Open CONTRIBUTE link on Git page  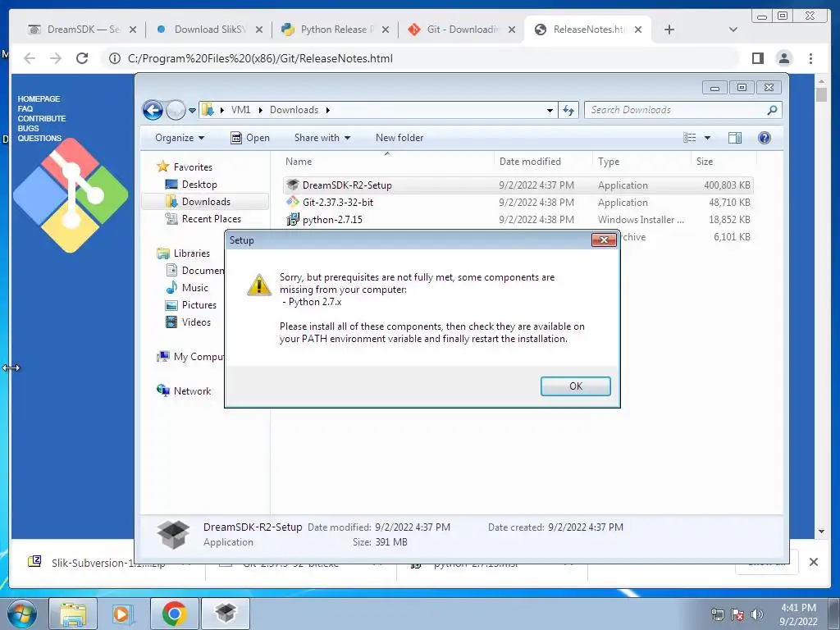point(41,118)
